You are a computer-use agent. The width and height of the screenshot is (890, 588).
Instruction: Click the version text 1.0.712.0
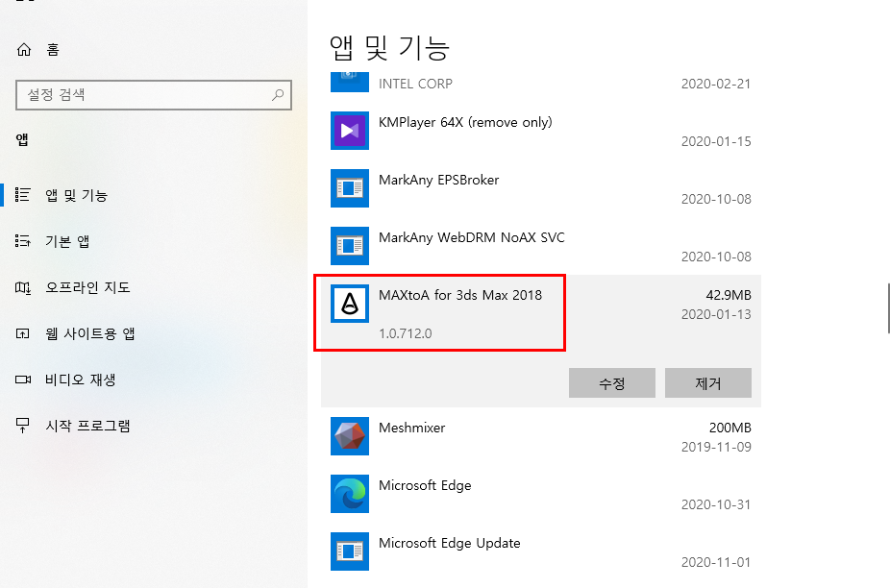click(406, 333)
